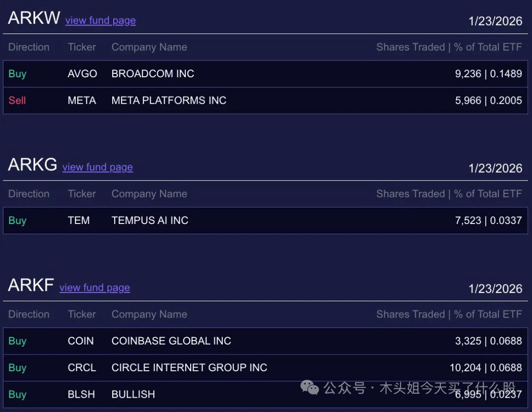Click ARKF Company Name column header
Screen dimensions: 532x412
[149, 315]
